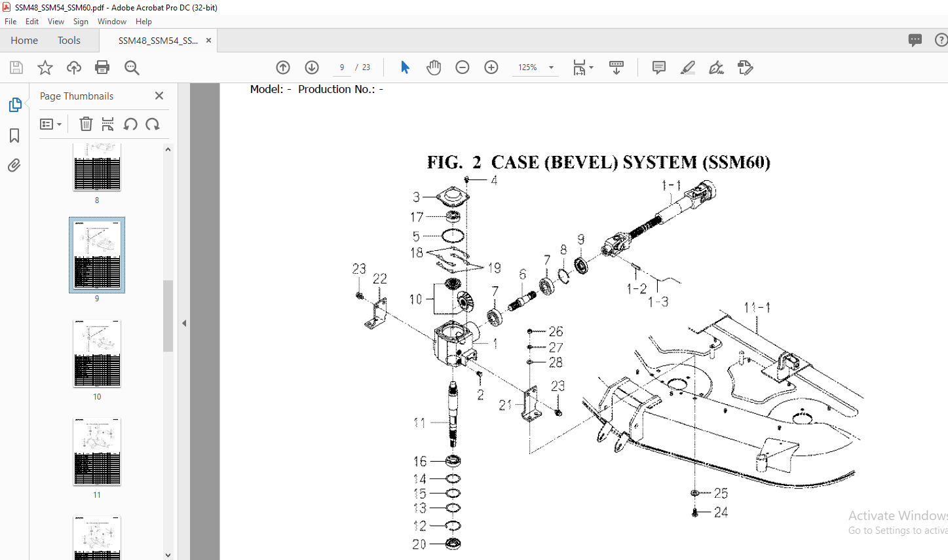Click part label 11-1 in diagram

(757, 307)
